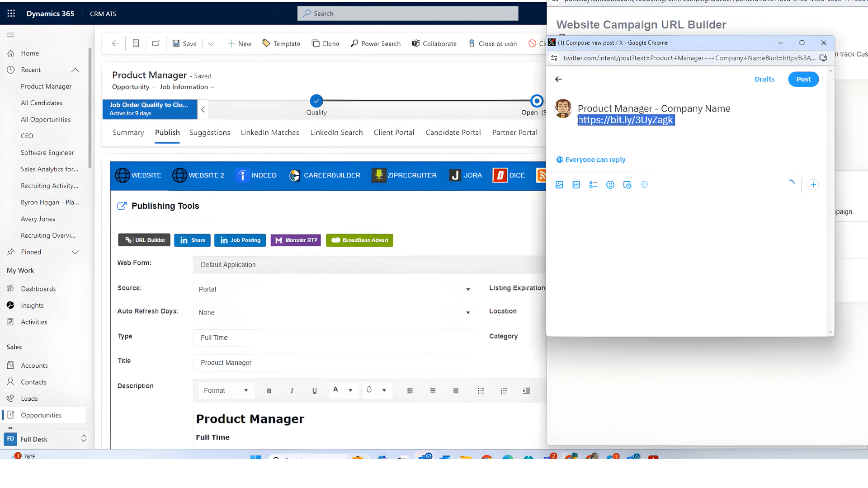This screenshot has height=488, width=868.
Task: Open the Collaborate command
Action: click(434, 44)
